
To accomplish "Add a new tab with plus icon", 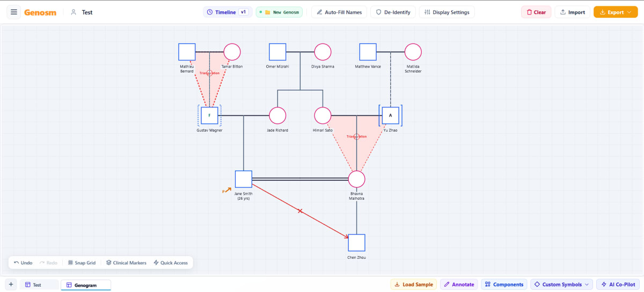I will (x=11, y=284).
